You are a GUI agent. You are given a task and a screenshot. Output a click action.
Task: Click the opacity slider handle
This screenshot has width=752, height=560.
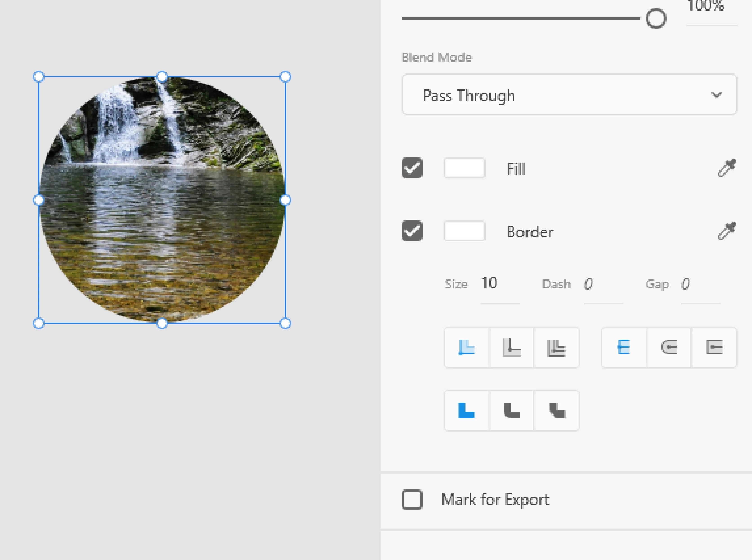(656, 18)
